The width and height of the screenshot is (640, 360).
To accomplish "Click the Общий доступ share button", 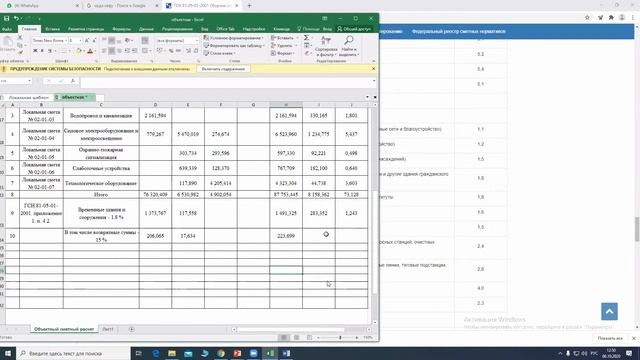I will point(354,29).
